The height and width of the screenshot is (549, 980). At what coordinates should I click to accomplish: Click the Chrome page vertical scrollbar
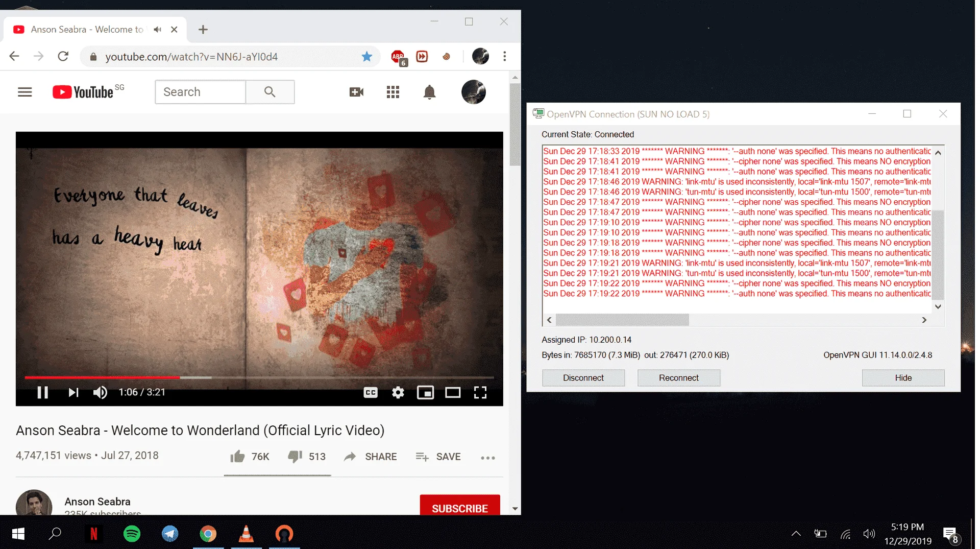(x=515, y=125)
